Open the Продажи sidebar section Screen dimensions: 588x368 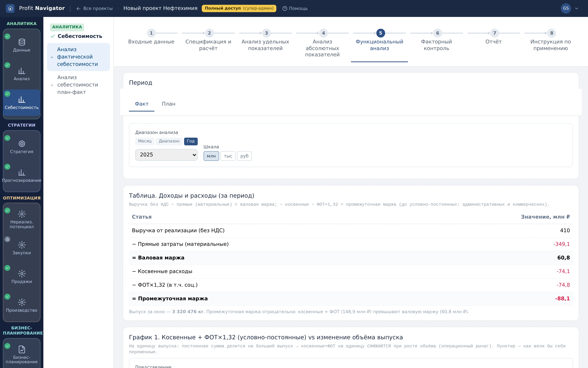coord(22,277)
